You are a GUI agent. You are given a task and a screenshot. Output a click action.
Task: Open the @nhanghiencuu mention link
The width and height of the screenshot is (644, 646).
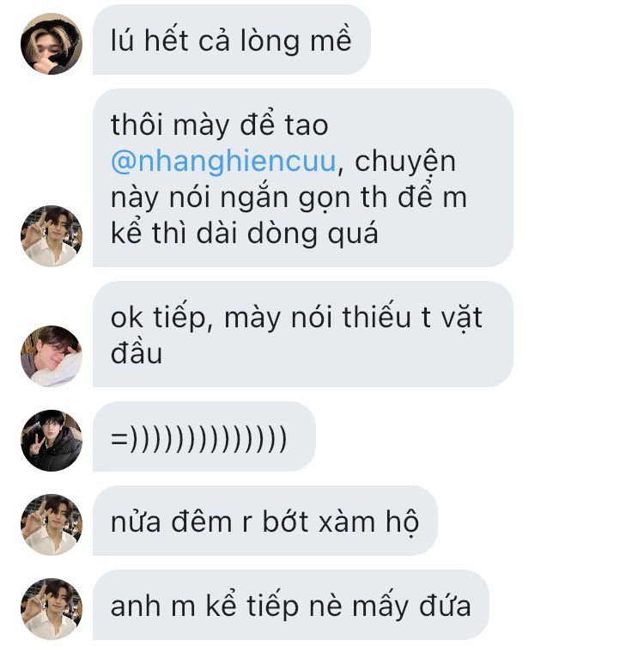pos(223,161)
